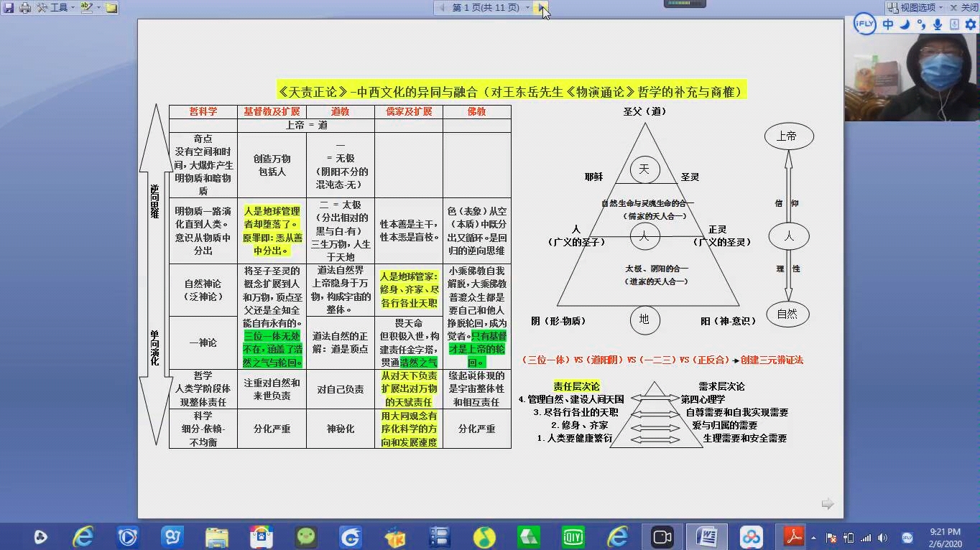Click the volume speaker tray icon

coord(882,538)
